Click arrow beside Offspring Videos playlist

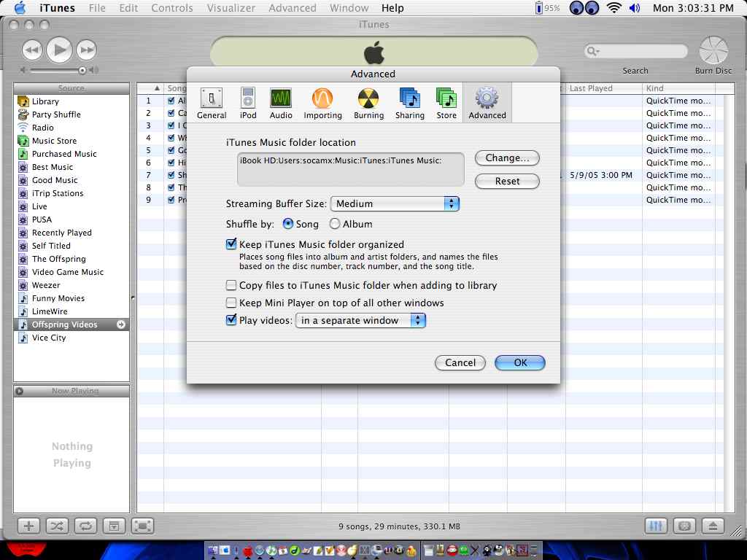pos(121,324)
